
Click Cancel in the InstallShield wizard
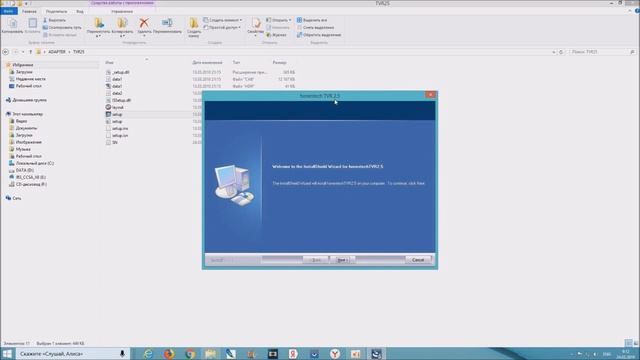[418, 260]
